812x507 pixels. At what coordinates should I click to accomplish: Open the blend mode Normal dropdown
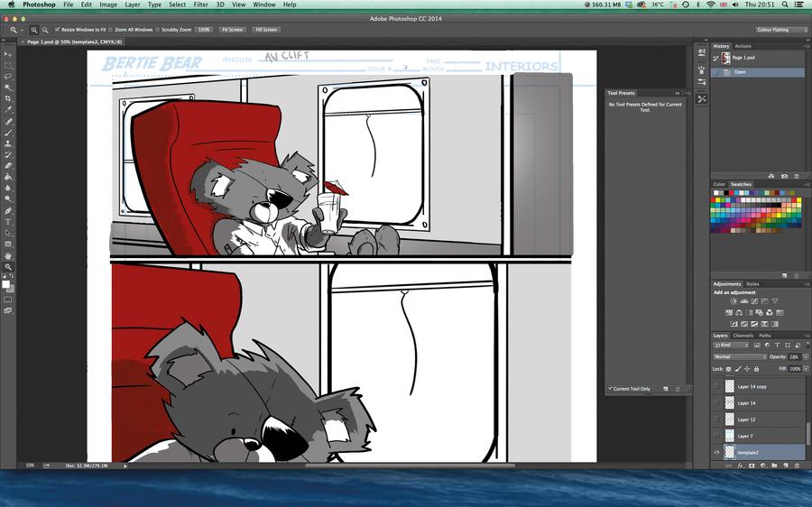click(740, 357)
